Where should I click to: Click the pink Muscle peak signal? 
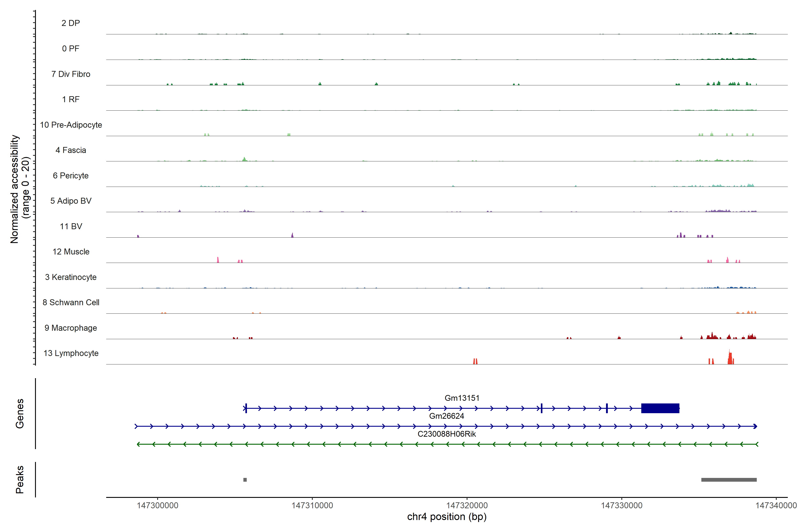tap(218, 260)
